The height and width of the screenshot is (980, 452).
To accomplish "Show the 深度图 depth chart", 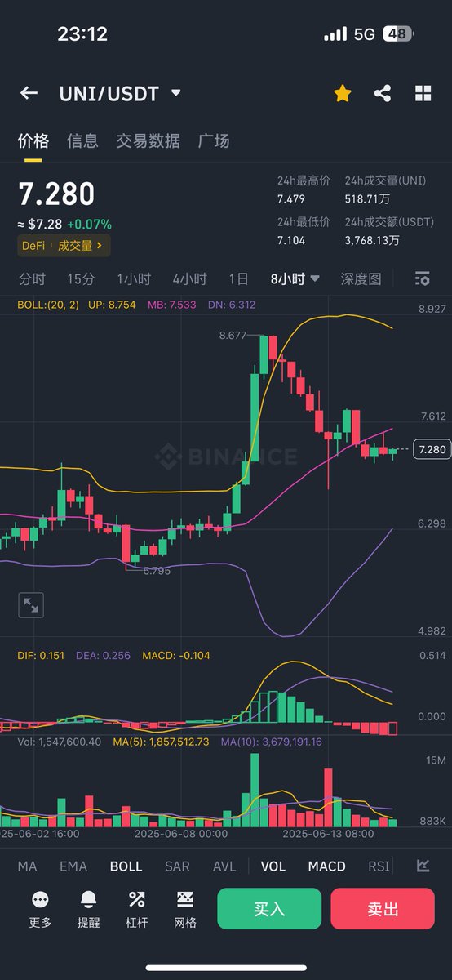I will [x=361, y=279].
